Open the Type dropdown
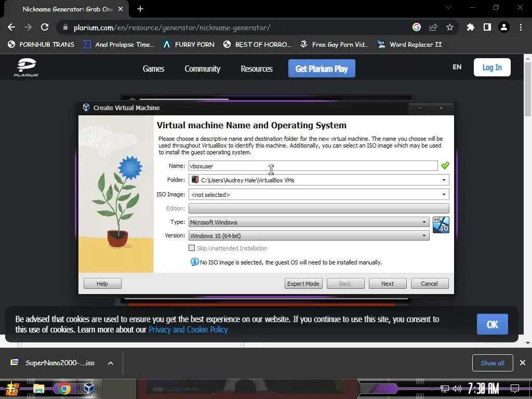 click(x=309, y=222)
